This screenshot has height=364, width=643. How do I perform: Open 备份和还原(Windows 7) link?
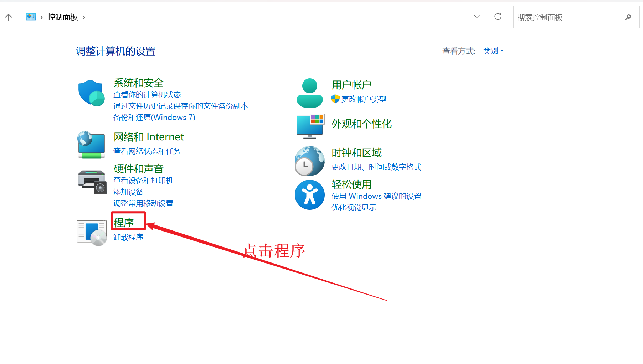154,118
